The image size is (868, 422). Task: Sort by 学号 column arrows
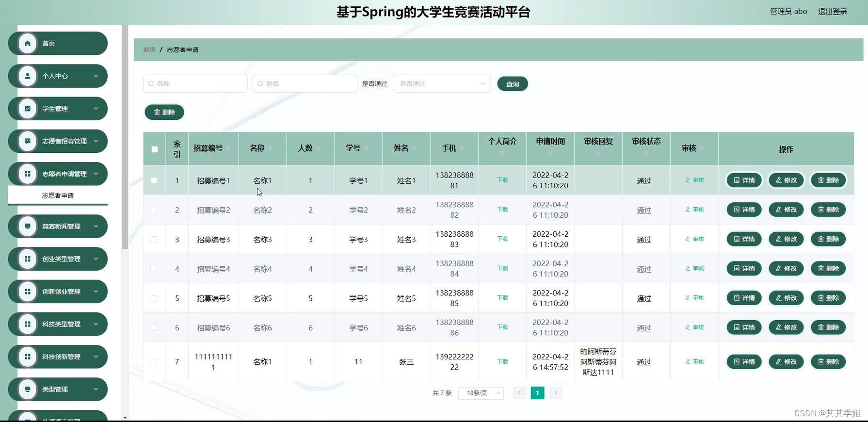click(366, 148)
